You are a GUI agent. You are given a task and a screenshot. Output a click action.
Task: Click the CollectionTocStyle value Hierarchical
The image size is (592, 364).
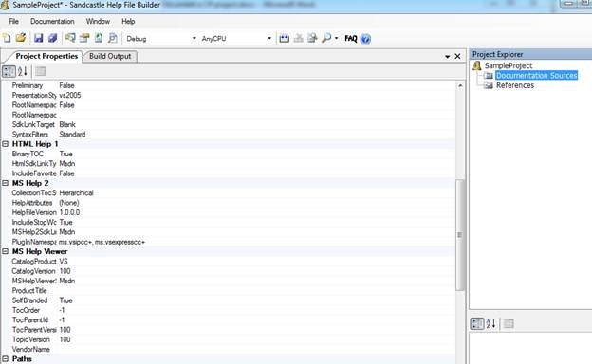pos(76,193)
